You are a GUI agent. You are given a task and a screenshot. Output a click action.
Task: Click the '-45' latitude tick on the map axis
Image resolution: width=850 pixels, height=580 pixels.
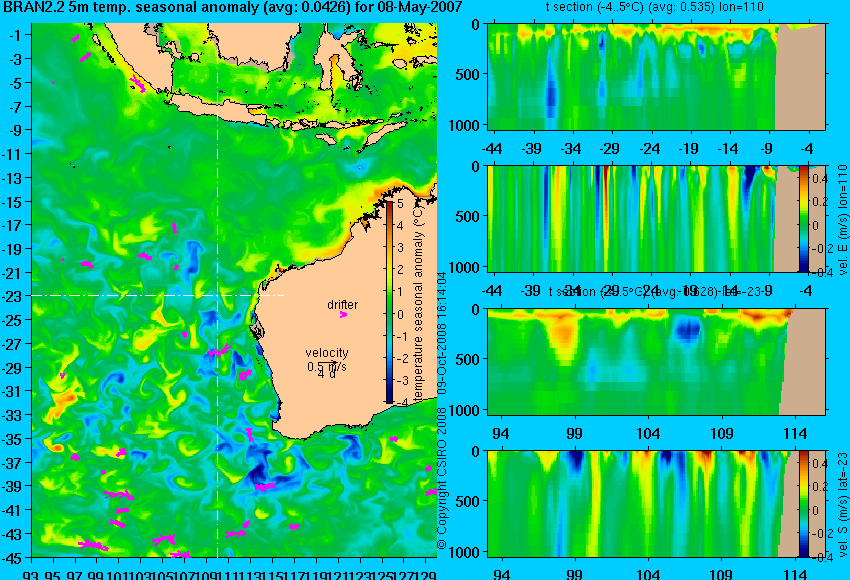point(13,558)
